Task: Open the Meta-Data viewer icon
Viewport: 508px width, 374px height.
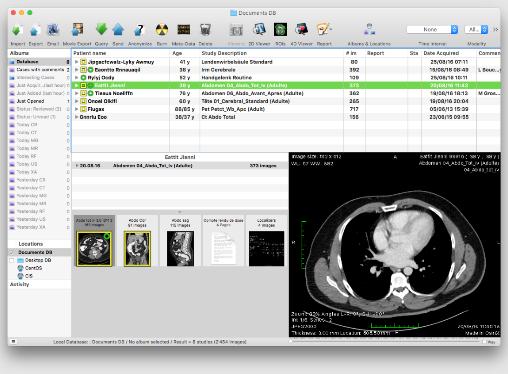Action: pyautogui.click(x=183, y=30)
